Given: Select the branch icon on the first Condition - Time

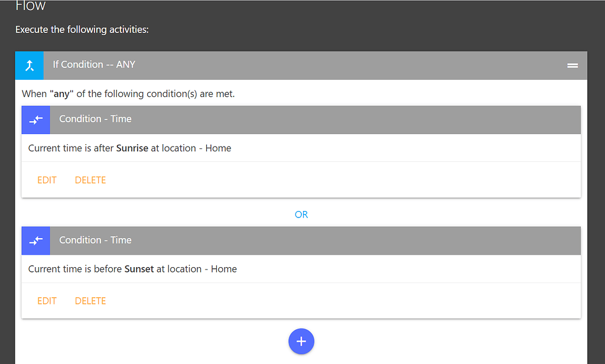Looking at the screenshot, I should tap(35, 119).
